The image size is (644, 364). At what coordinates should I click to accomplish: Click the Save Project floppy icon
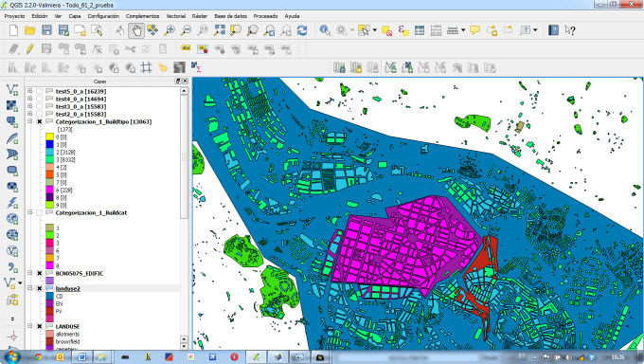46,30
